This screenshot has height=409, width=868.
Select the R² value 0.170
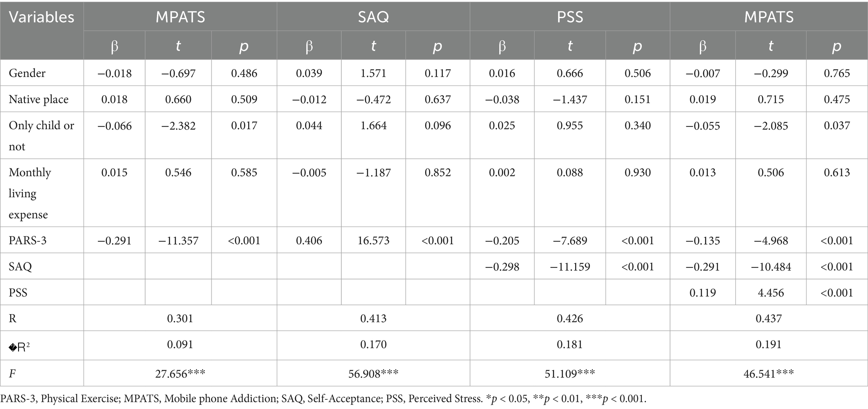[x=373, y=345]
